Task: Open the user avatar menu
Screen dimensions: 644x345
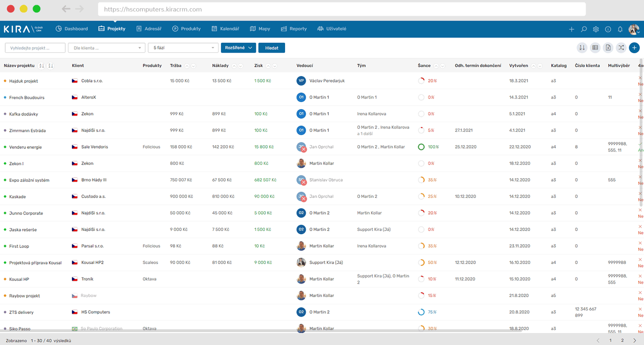Action: (x=634, y=29)
